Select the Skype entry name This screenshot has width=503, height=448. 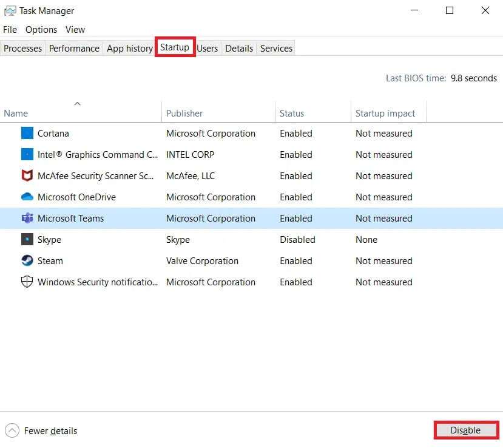click(x=49, y=239)
